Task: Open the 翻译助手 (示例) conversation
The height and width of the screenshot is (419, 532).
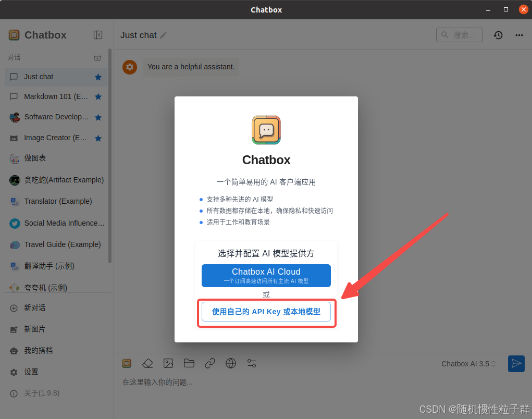Action: coord(56,266)
